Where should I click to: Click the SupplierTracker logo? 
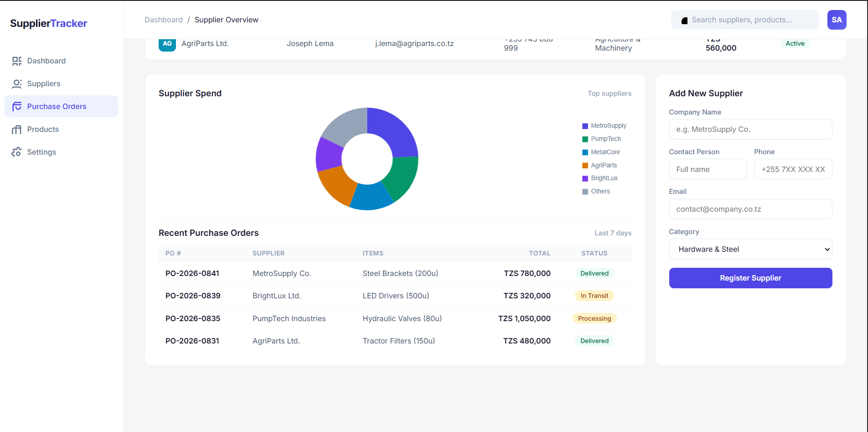pos(49,23)
